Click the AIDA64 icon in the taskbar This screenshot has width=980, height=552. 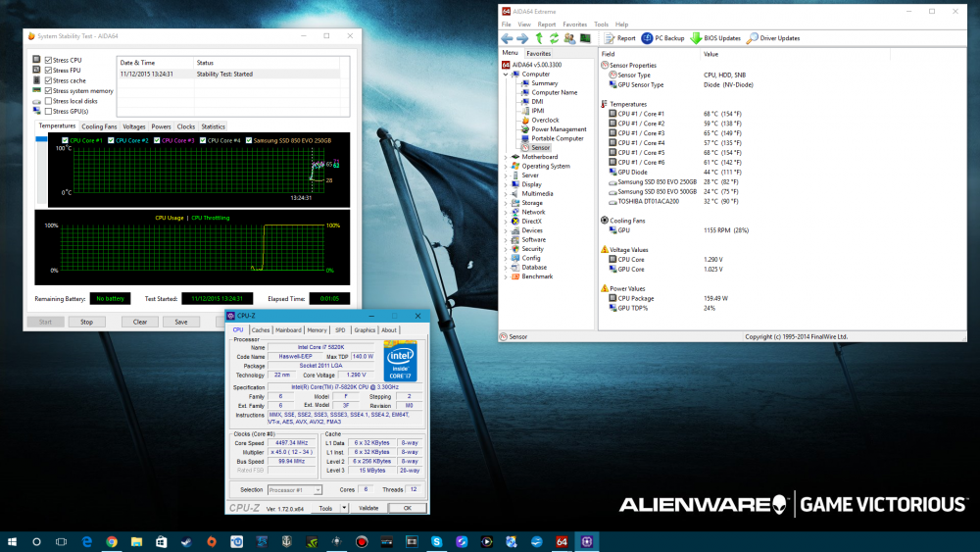point(562,541)
